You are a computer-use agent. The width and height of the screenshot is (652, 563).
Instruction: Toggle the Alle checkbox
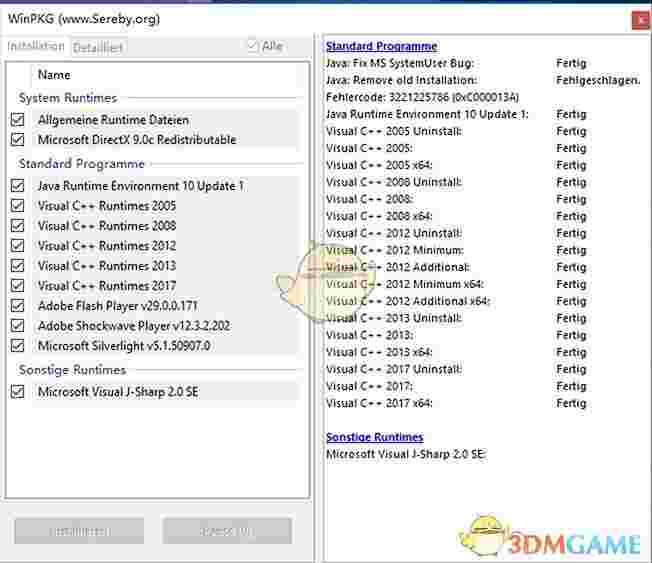coord(253,46)
